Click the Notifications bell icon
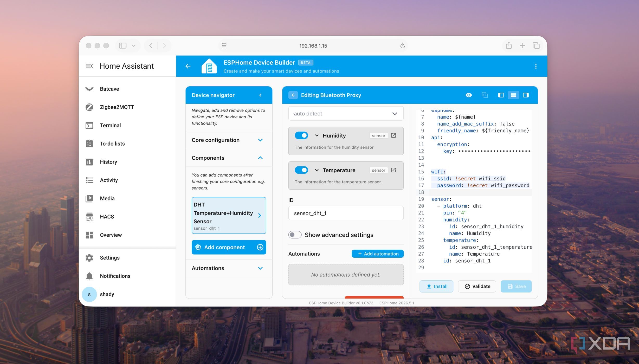The height and width of the screenshot is (364, 639). coord(89,276)
